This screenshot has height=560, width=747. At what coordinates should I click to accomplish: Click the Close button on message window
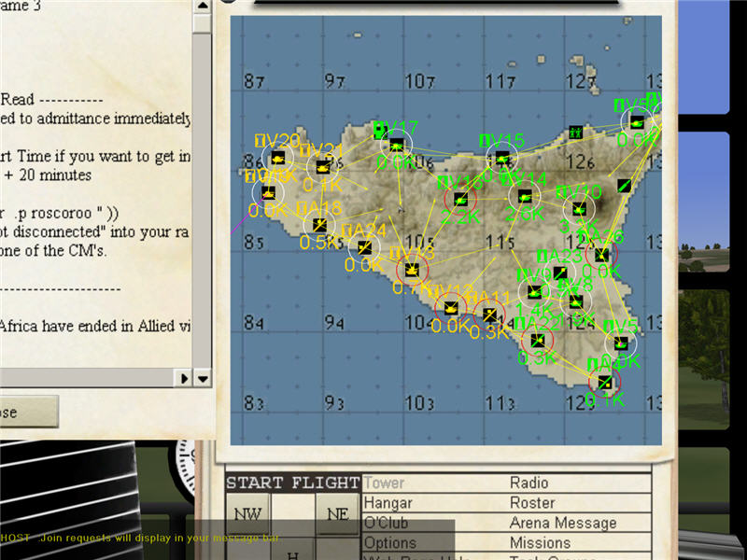[x=29, y=412]
